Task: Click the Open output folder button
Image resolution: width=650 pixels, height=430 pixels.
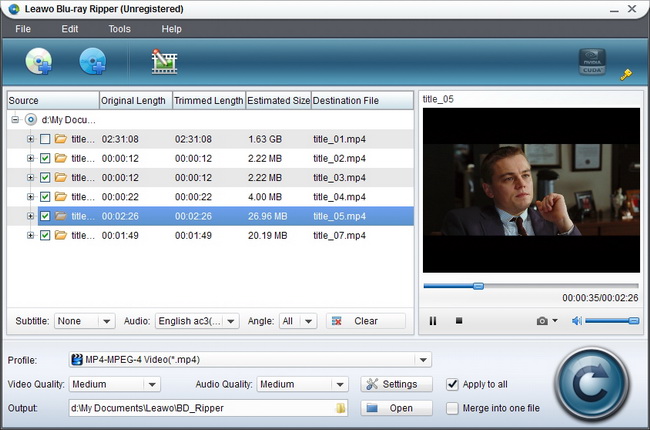Action: click(x=396, y=408)
